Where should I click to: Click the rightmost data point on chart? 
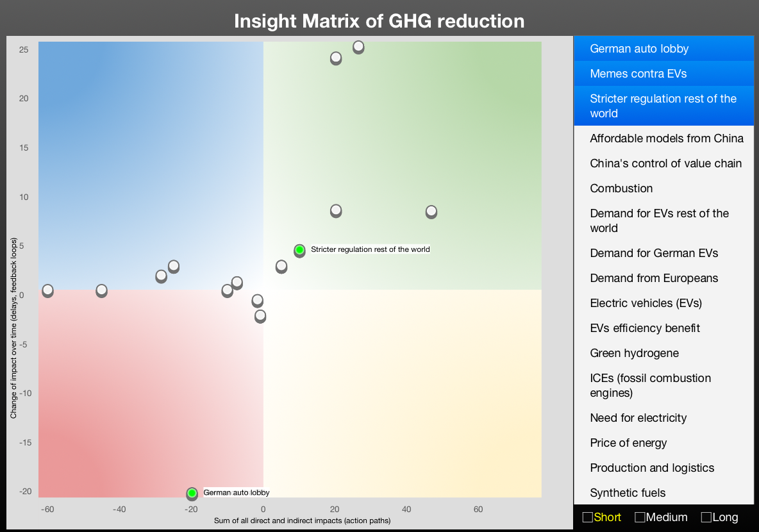pyautogui.click(x=431, y=211)
